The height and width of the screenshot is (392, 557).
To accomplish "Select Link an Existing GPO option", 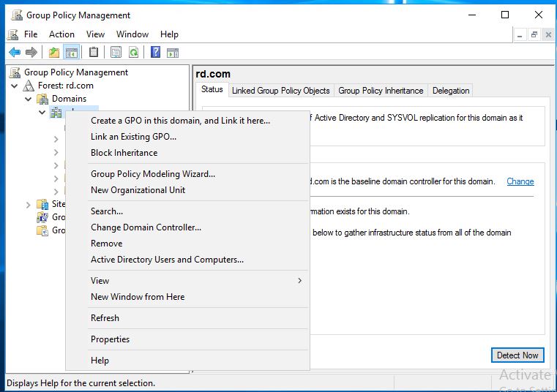I will coord(133,137).
